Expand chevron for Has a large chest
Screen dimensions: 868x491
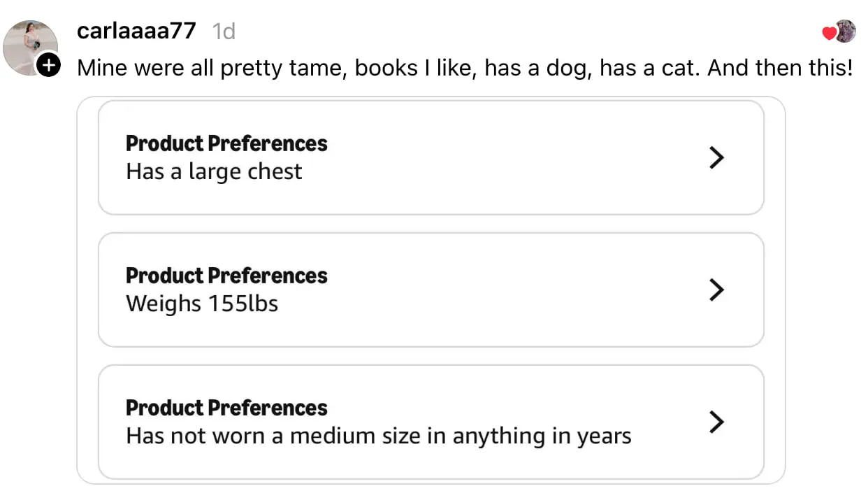(716, 158)
